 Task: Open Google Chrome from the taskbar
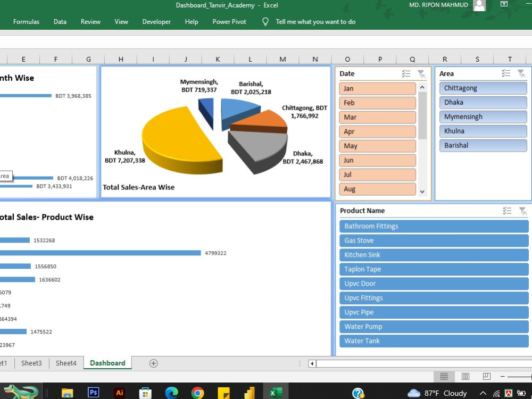click(x=197, y=393)
